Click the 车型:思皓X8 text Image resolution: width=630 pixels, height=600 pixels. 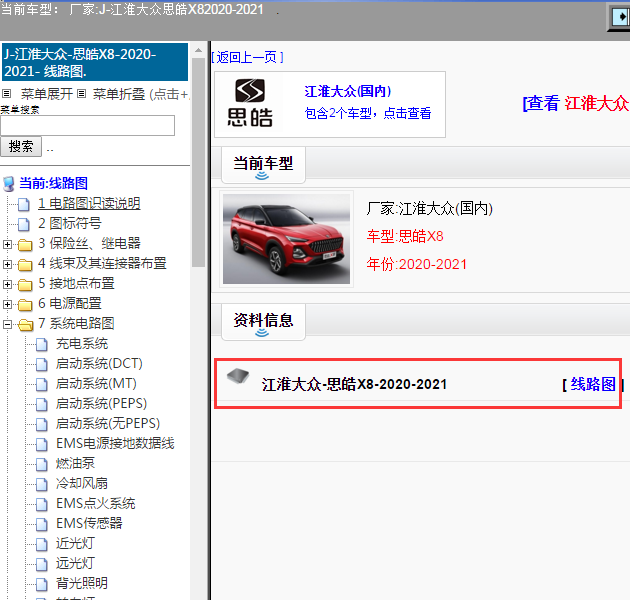pos(405,236)
